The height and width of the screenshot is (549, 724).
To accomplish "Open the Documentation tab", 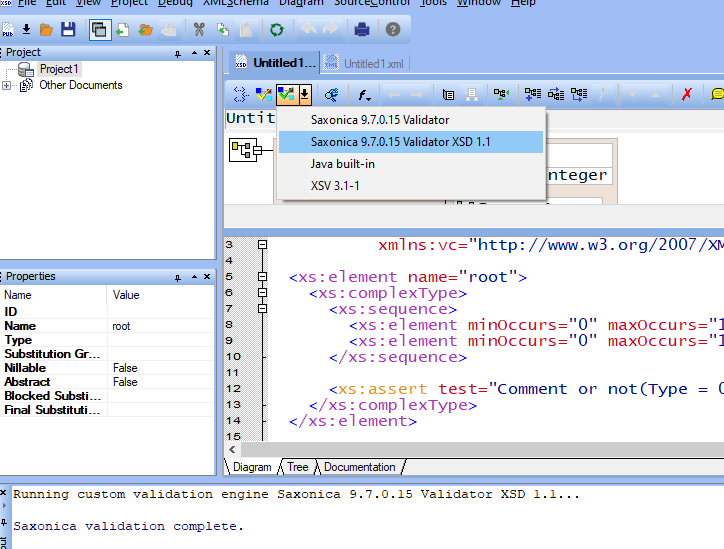I will click(359, 467).
